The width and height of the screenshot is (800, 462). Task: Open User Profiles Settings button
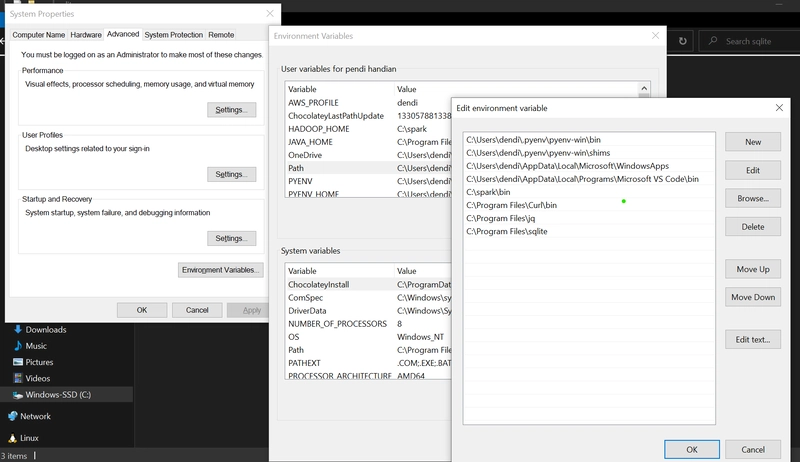(232, 174)
